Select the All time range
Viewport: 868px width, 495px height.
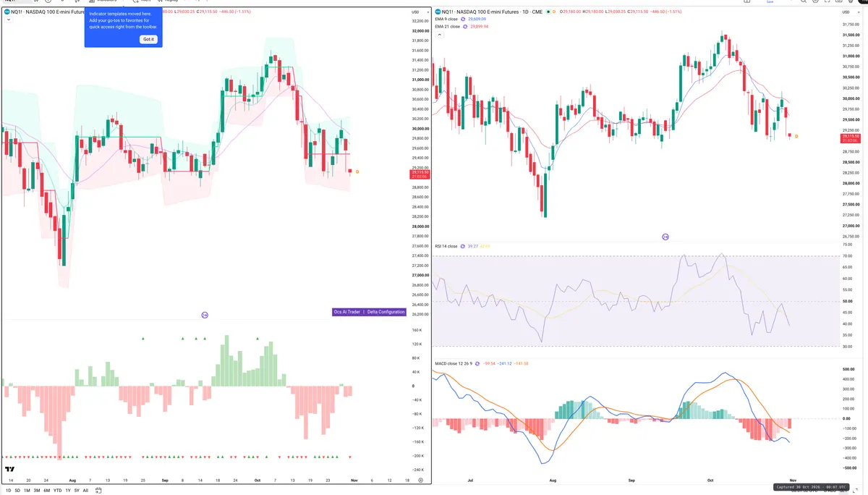click(85, 490)
